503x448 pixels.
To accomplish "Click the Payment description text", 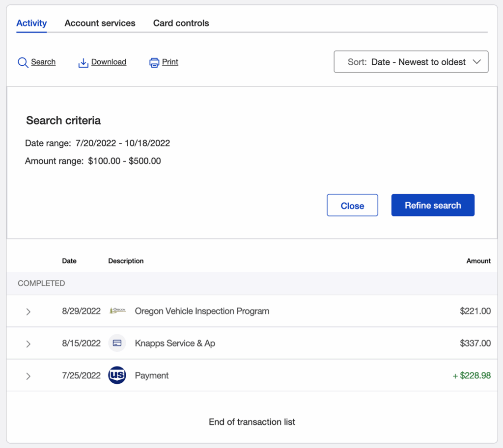I will (x=151, y=375).
